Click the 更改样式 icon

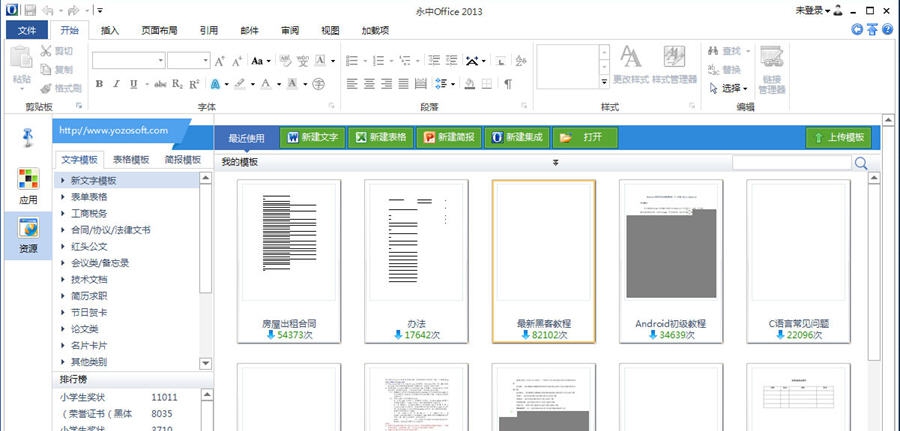(x=630, y=63)
